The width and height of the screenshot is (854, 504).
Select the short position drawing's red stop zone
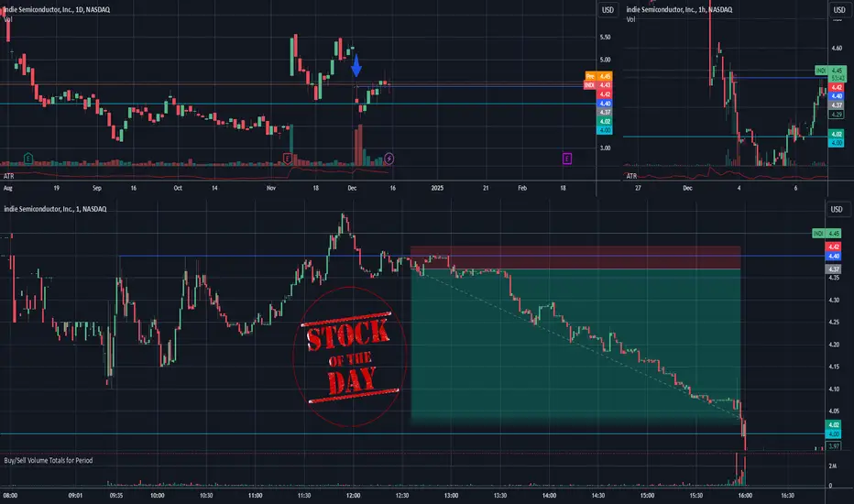575,257
